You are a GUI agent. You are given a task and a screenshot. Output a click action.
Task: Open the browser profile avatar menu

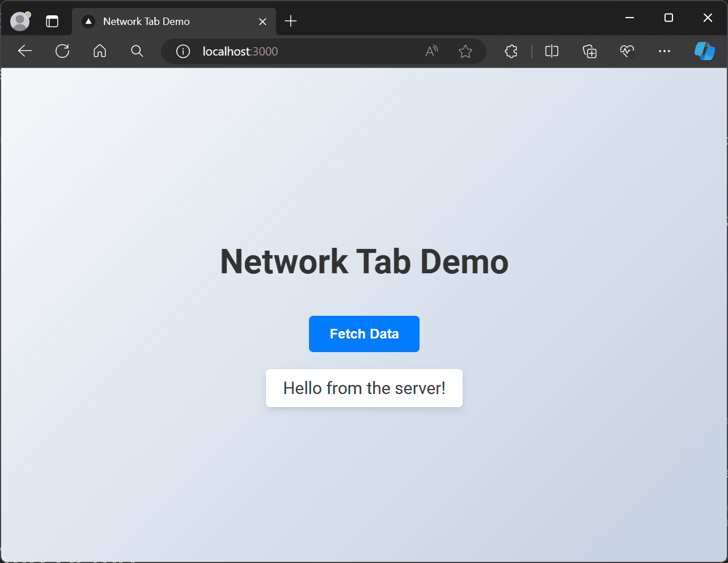pyautogui.click(x=20, y=21)
